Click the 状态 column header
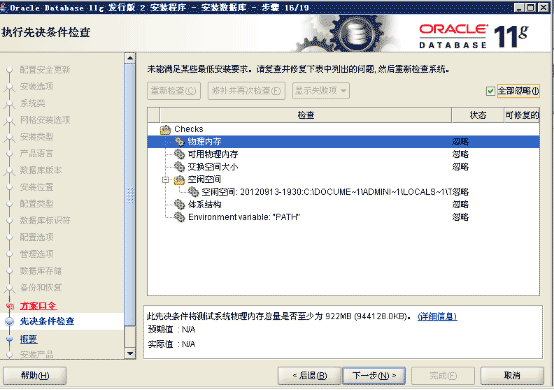Viewport: 554px width, 390px height. [x=478, y=115]
